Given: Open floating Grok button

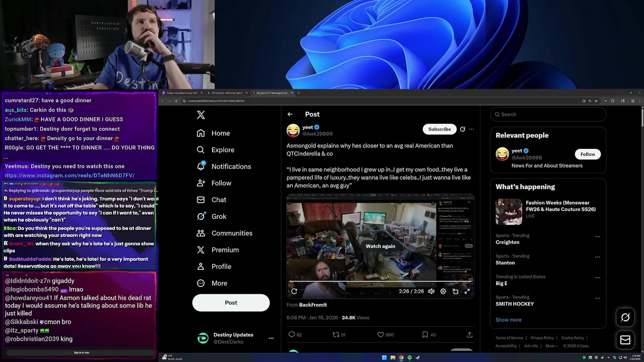Looking at the screenshot, I should (x=625, y=317).
